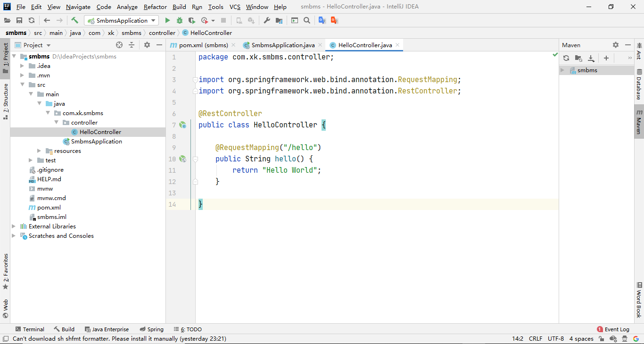Open the Run Anything terminal-window icon
Image resolution: width=644 pixels, height=344 pixels.
295,20
